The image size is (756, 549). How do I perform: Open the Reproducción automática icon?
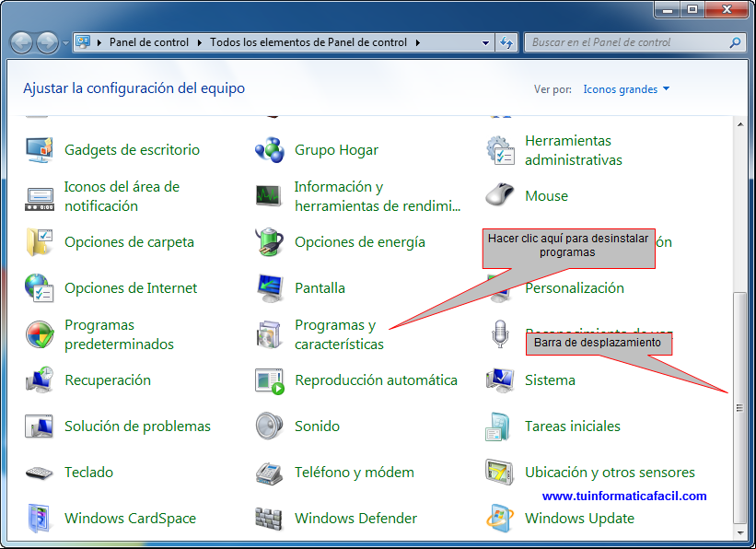point(270,381)
